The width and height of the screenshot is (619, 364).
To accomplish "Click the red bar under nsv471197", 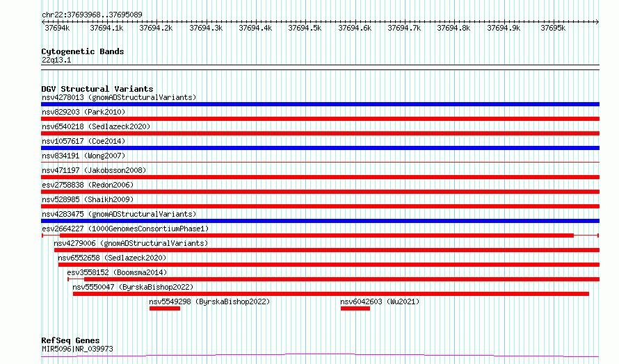I will click(x=320, y=177).
